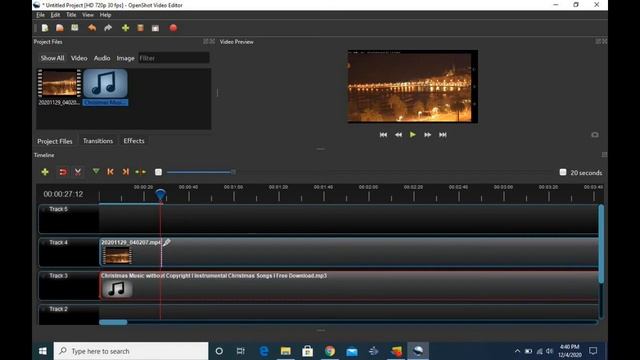Screen dimensions: 640x360
Task: Adjust the timeline zoom slider handle
Action: tap(233, 172)
